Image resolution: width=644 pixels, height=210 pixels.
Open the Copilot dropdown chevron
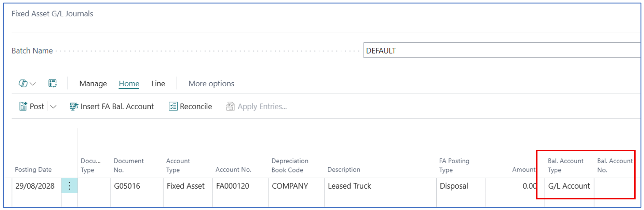(33, 84)
